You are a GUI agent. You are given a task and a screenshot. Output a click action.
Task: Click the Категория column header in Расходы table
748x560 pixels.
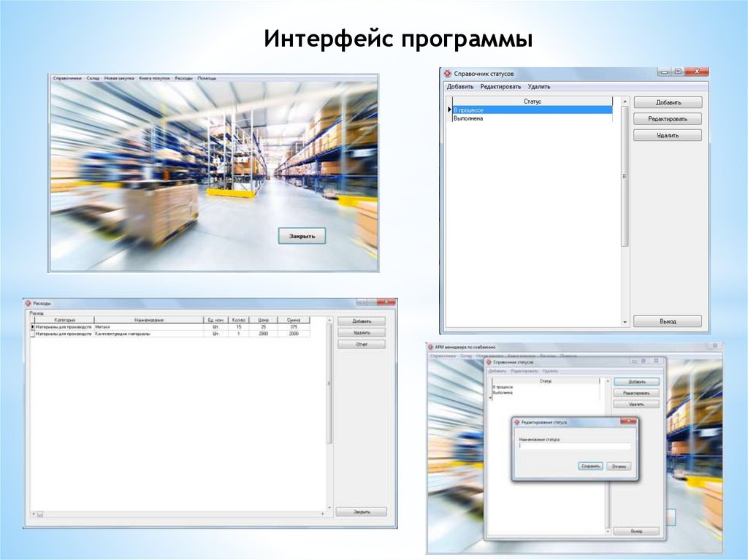click(x=64, y=320)
